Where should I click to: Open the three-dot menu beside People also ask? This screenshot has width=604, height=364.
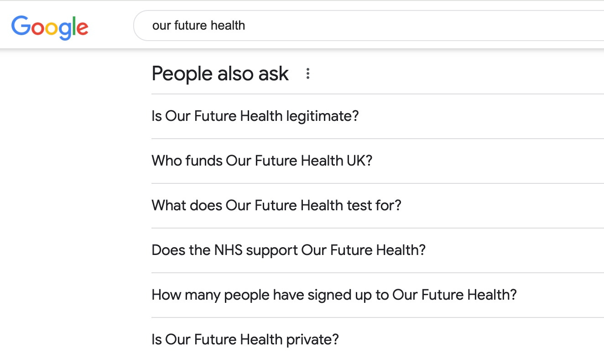pyautogui.click(x=308, y=73)
